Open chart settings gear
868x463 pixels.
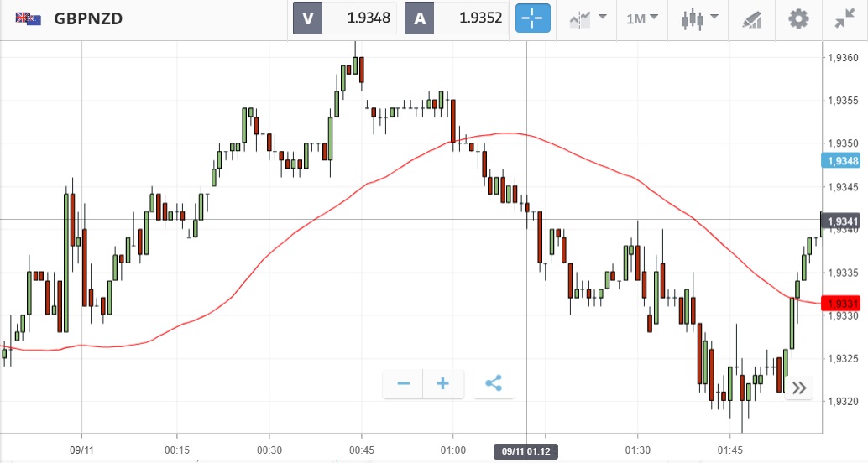(x=797, y=18)
